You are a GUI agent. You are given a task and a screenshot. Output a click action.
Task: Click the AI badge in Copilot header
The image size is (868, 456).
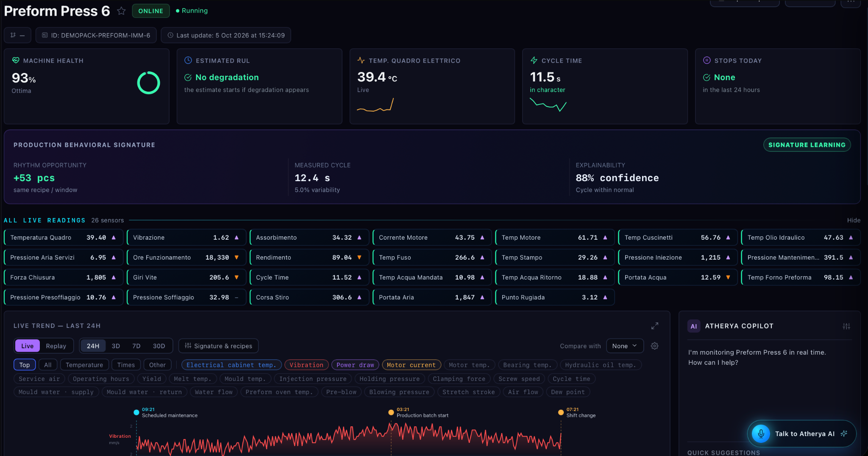[694, 326]
